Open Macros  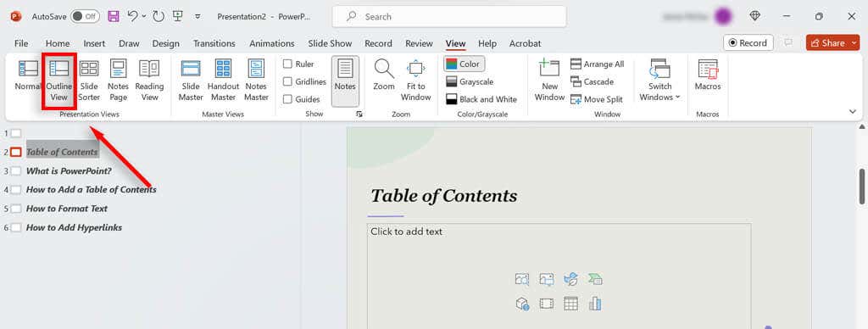(708, 75)
